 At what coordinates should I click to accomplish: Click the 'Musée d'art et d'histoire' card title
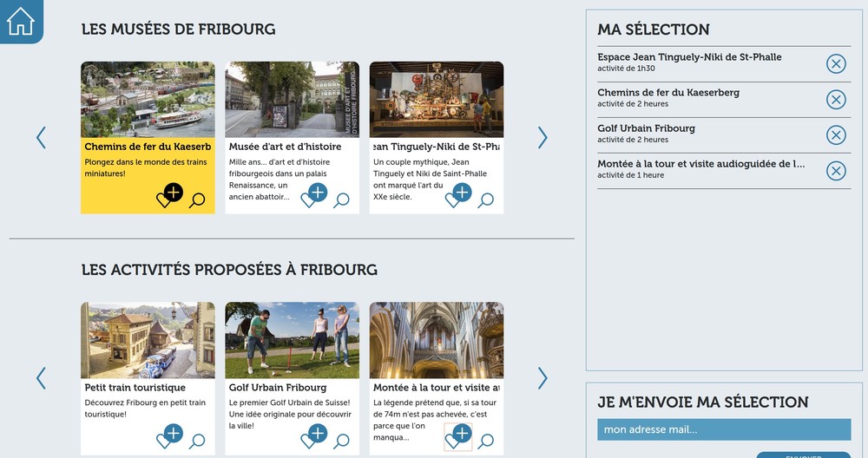tap(285, 147)
